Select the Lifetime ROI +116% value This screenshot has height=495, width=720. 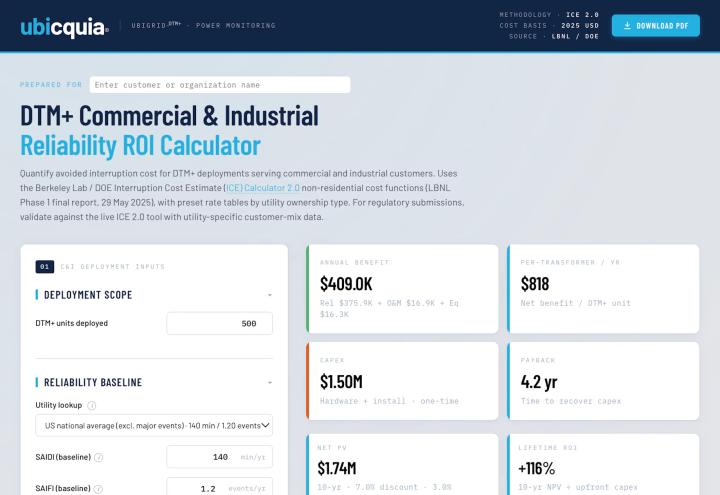[x=536, y=468]
